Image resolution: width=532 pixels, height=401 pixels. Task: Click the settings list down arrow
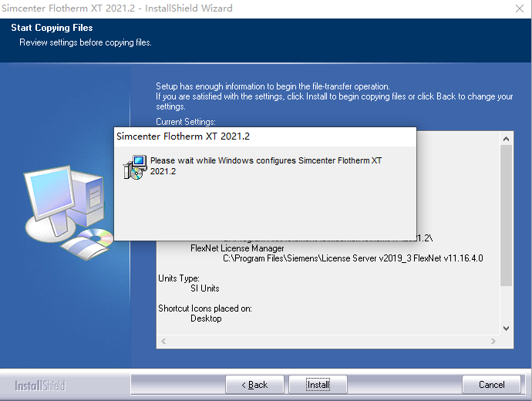click(507, 328)
